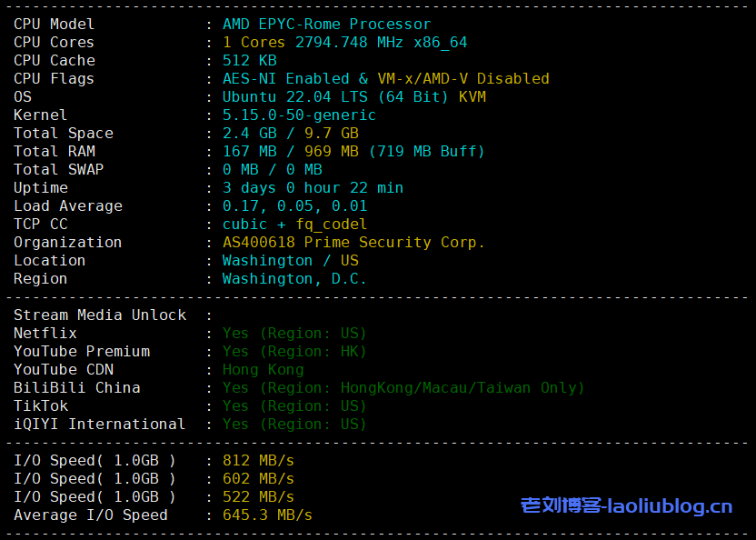The image size is (756, 540).
Task: Click the Uptime value text
Action: point(313,188)
